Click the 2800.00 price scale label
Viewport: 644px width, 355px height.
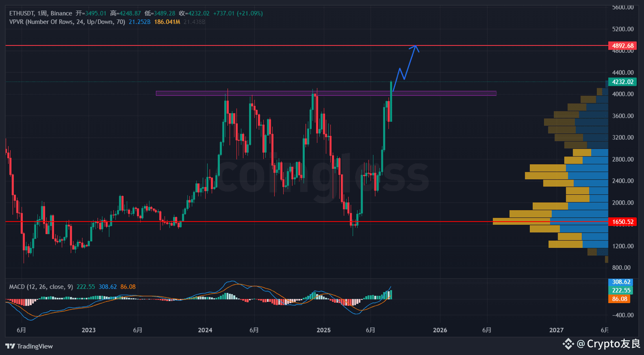(x=623, y=159)
